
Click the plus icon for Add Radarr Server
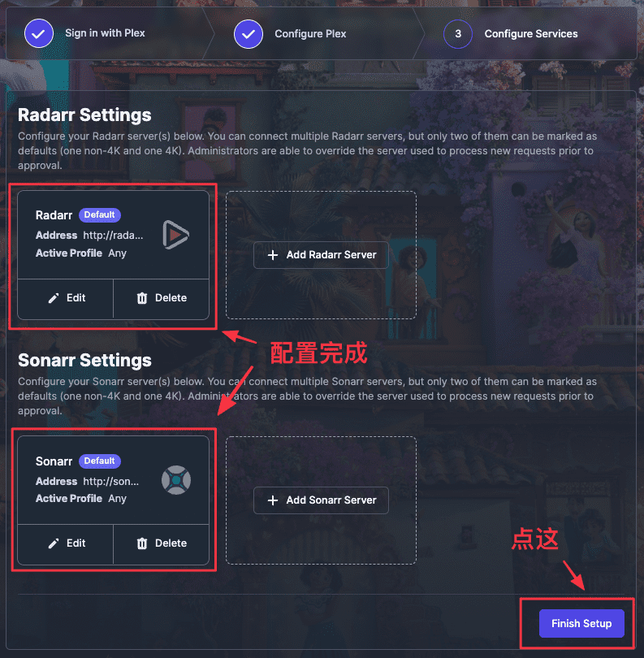273,255
